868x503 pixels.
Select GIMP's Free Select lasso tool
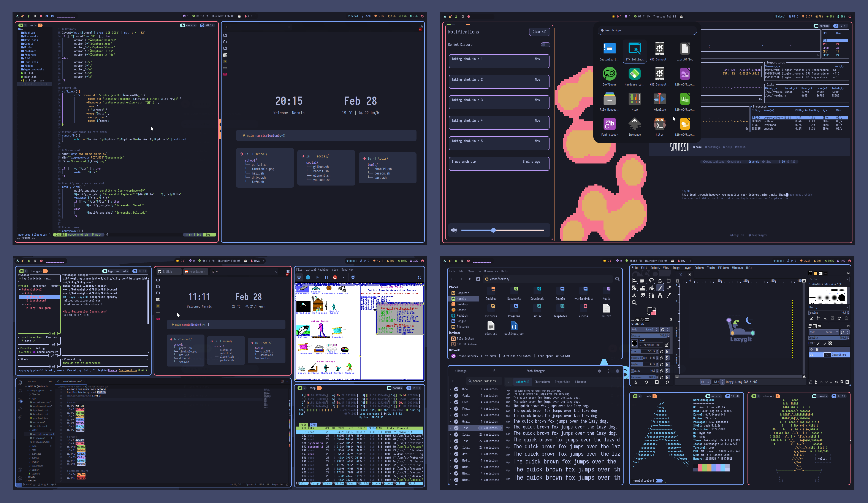click(651, 280)
